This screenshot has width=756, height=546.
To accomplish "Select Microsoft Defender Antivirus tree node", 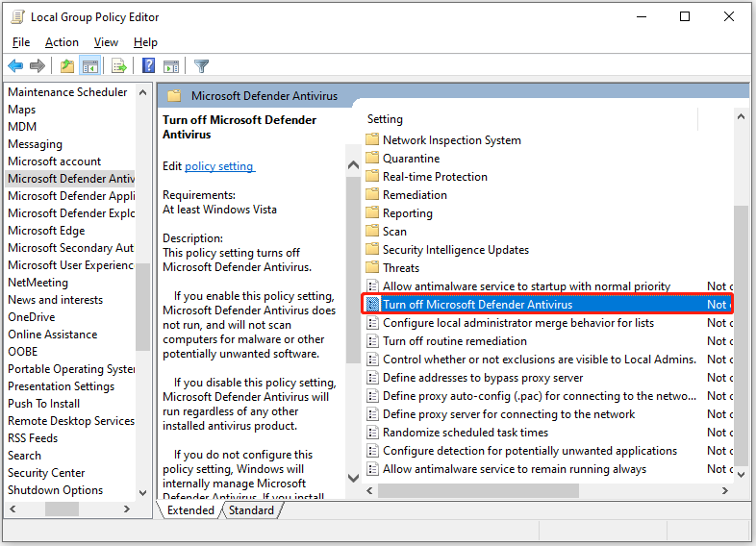I will (x=71, y=179).
